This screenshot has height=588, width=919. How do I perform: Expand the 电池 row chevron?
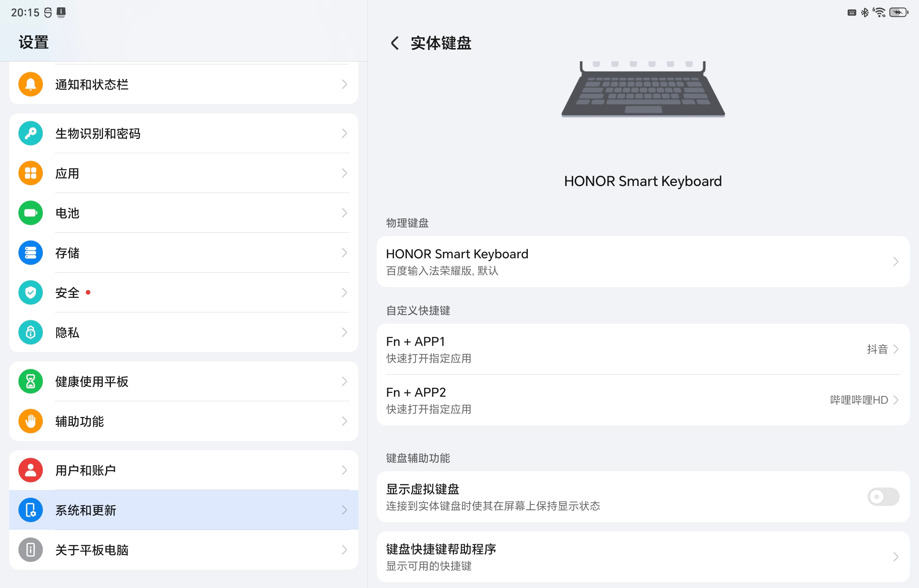tap(344, 213)
